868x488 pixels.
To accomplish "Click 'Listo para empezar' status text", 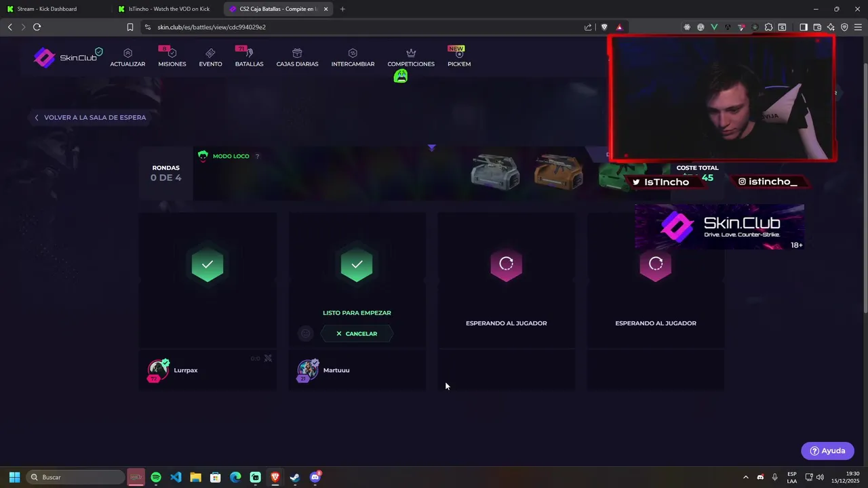I will [x=357, y=313].
